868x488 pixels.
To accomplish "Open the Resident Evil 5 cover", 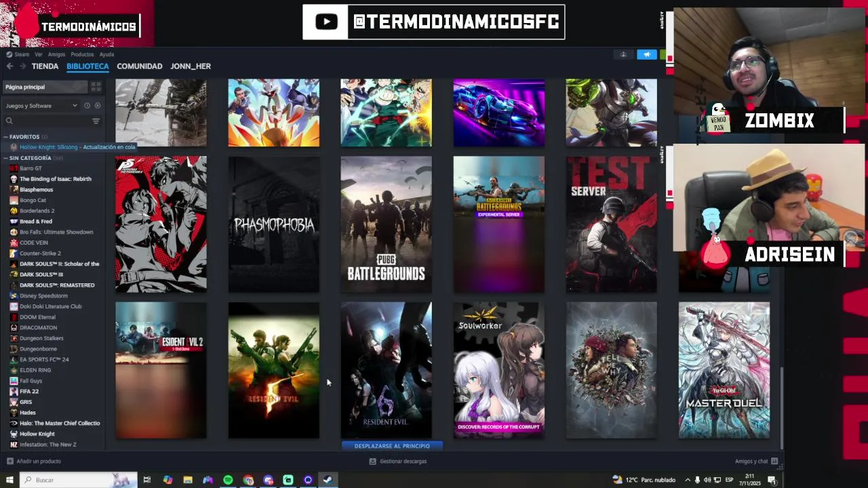I will (x=273, y=370).
